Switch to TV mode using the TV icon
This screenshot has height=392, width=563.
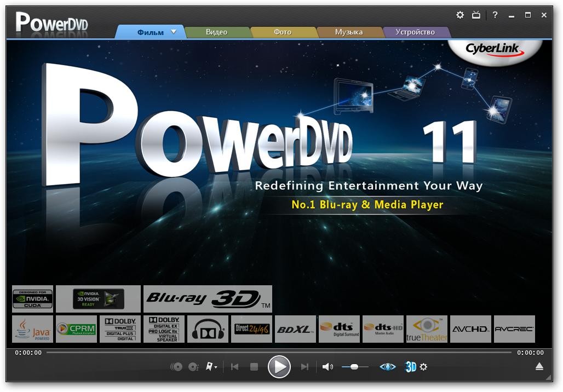coord(476,15)
